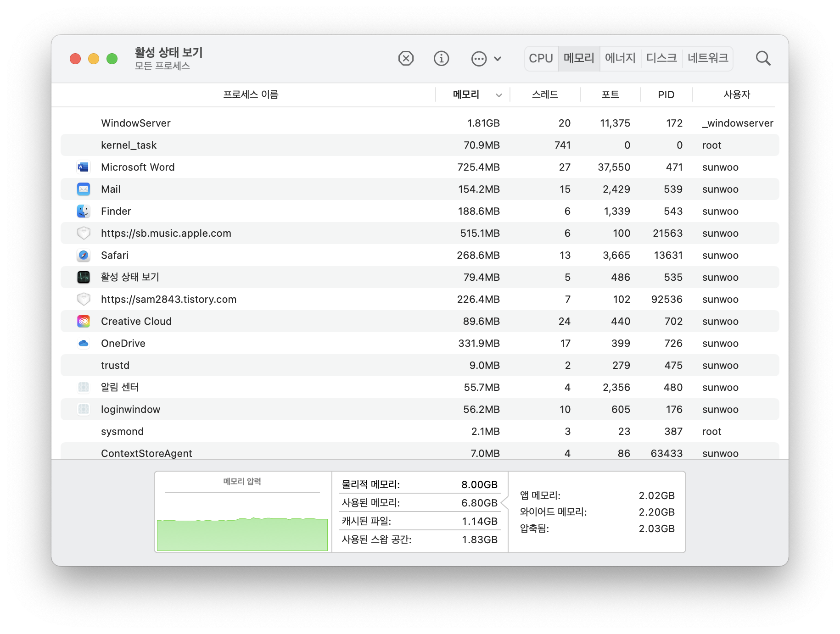Select the Microsoft Word process name

point(138,167)
